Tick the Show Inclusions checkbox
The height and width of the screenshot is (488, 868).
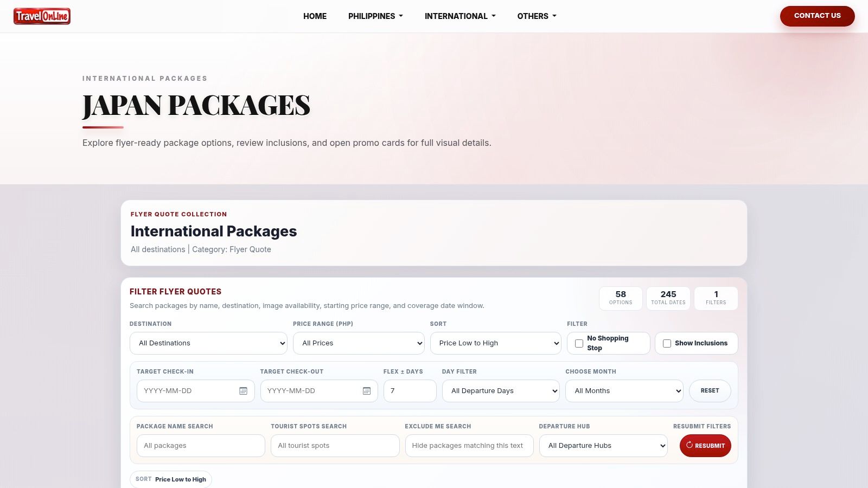[x=667, y=343]
